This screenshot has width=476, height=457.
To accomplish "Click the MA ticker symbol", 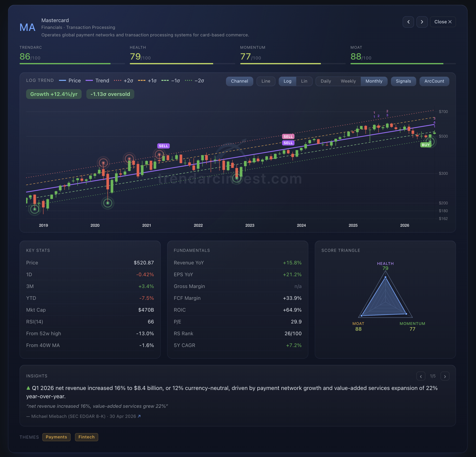I will [x=28, y=27].
